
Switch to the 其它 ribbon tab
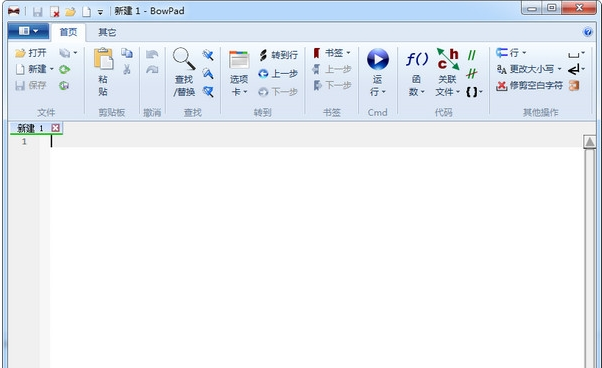pos(107,32)
